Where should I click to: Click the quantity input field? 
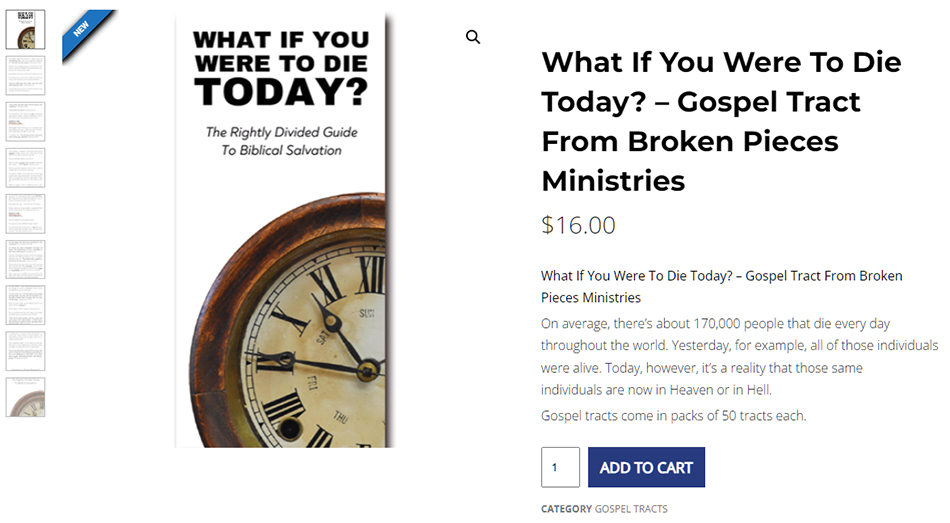pos(560,467)
